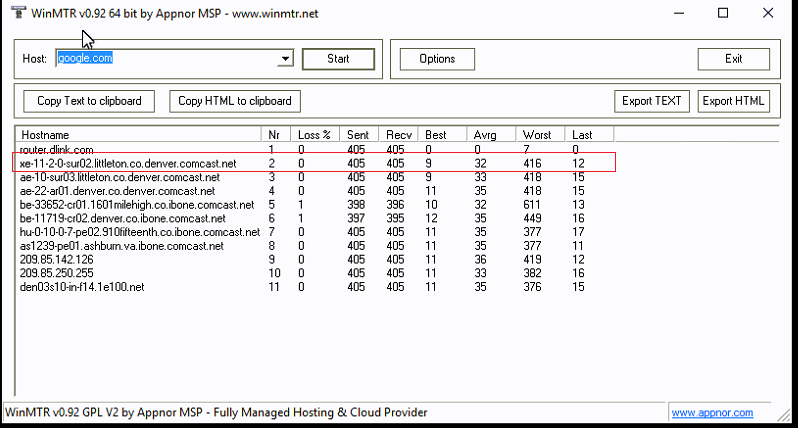Select the 209.85.250.255 row
This screenshot has height=428, width=798.
pyautogui.click(x=315, y=273)
